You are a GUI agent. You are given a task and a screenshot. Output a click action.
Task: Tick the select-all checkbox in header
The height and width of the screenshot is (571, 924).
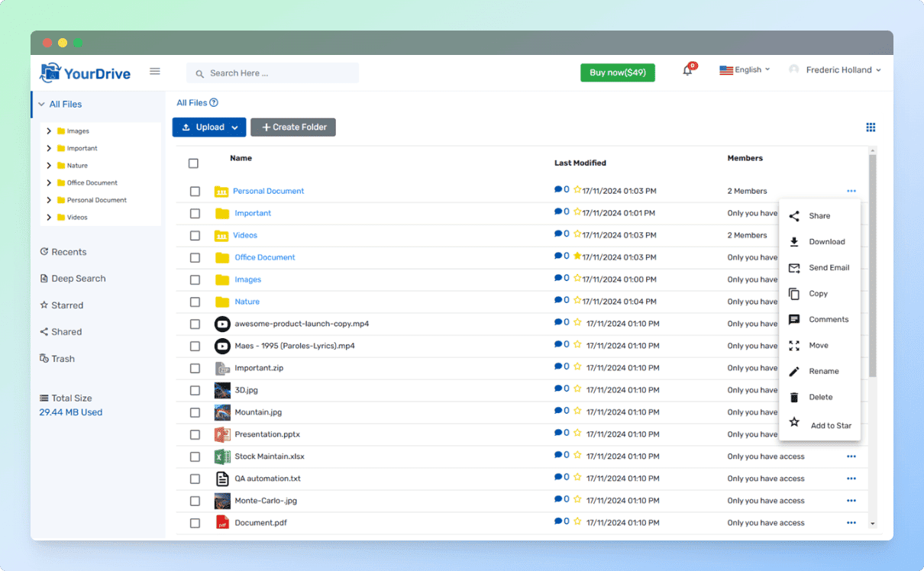tap(193, 163)
